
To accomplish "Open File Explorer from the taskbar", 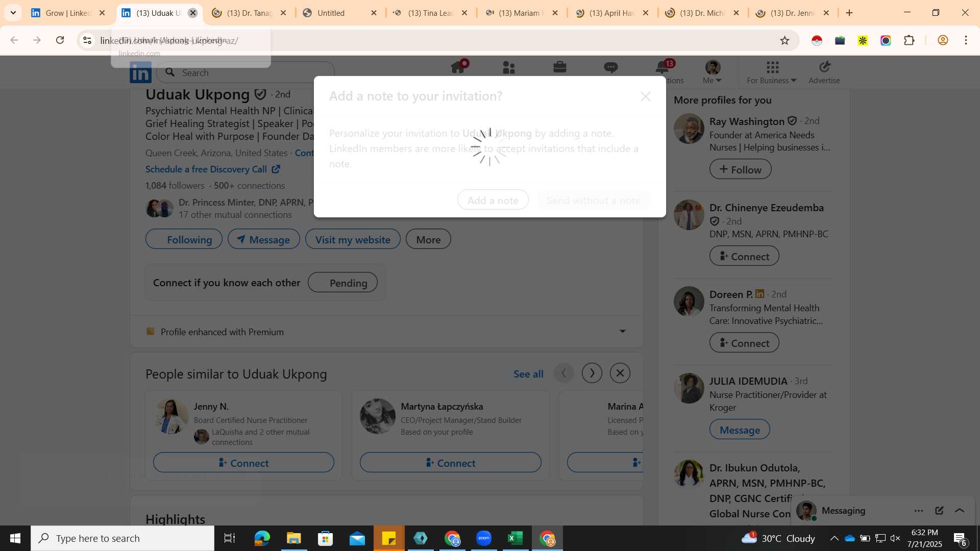I will point(294,538).
